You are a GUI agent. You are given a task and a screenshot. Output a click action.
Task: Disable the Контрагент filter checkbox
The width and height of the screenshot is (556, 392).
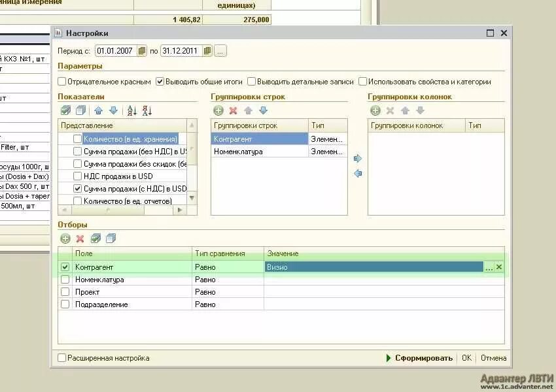[65, 267]
